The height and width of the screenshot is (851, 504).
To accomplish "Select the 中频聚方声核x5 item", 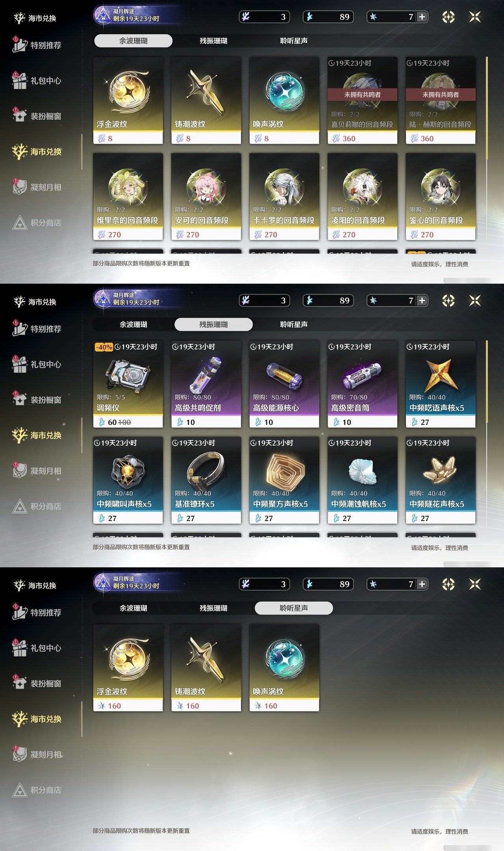I will click(284, 480).
